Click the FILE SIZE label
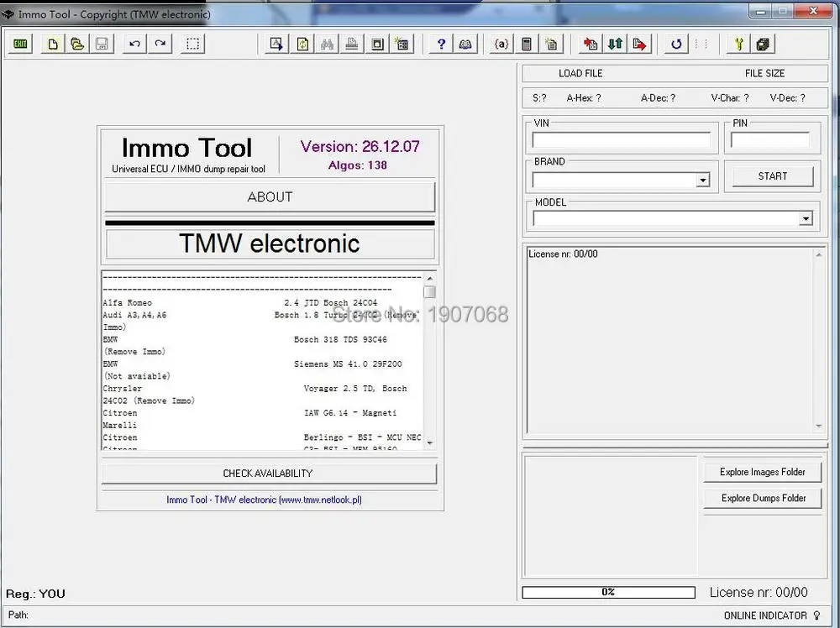Screen dimensions: 840x628 (x=764, y=73)
